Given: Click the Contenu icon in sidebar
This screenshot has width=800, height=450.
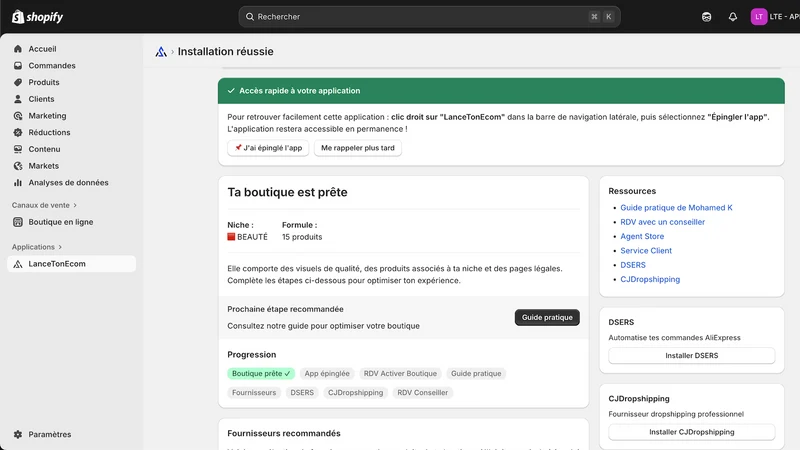Looking at the screenshot, I should coord(18,149).
